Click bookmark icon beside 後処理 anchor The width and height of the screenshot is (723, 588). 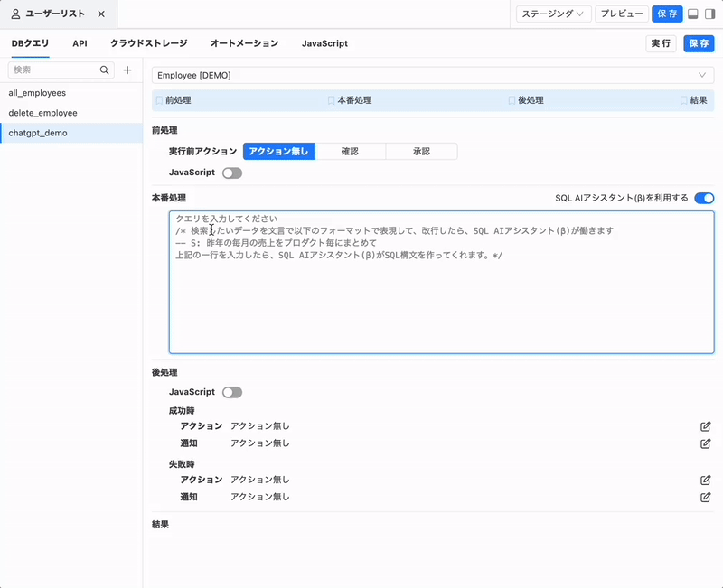[x=512, y=100]
